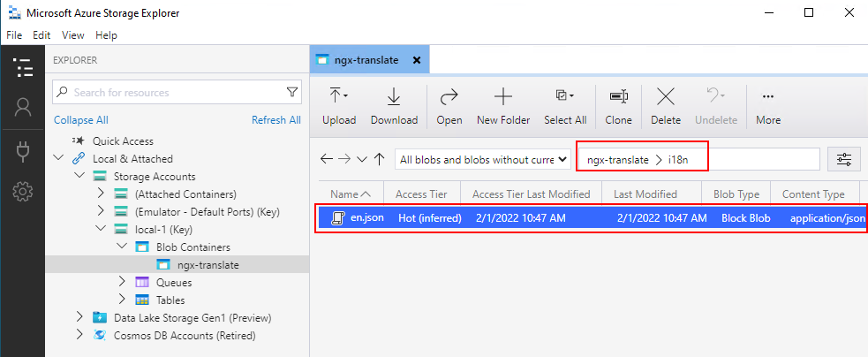Open the navigation history down chevron

[362, 160]
